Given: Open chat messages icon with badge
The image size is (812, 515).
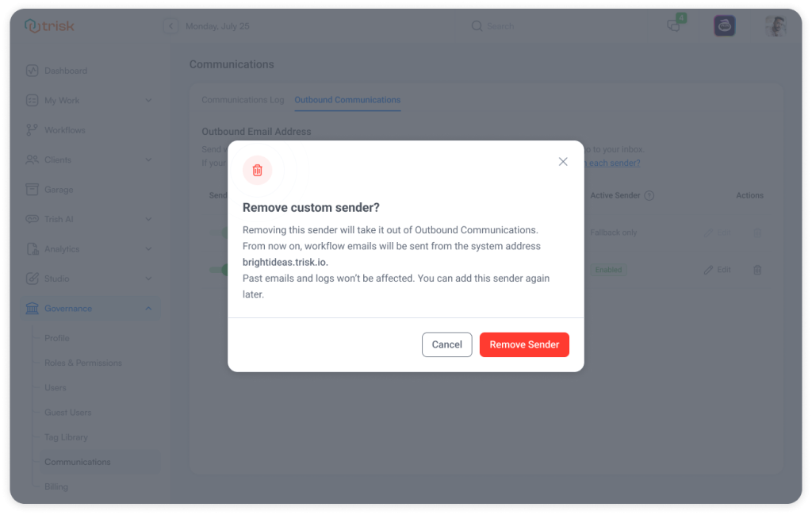Looking at the screenshot, I should pyautogui.click(x=674, y=25).
